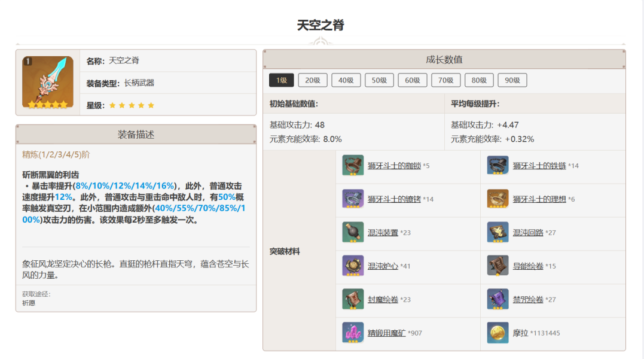The image size is (644, 359).
Task: Click the 装备描述 panel header
Action: tap(136, 135)
